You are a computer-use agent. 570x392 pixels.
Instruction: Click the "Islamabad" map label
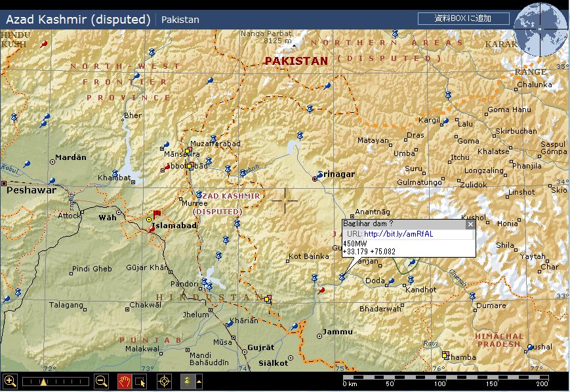(174, 225)
